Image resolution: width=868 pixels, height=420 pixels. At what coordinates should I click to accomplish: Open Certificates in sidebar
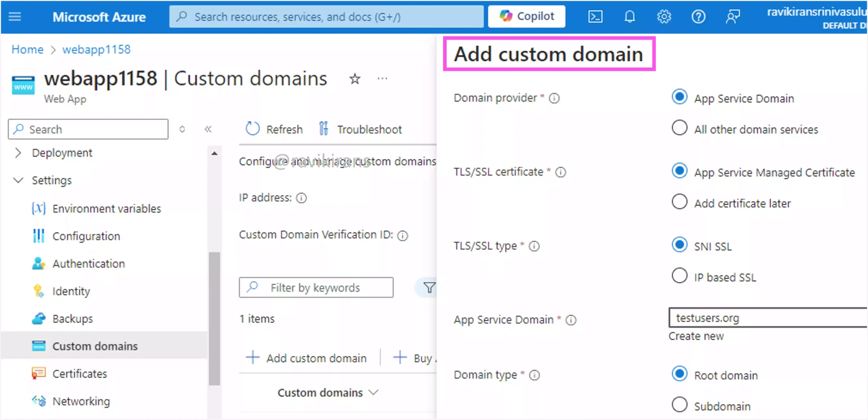tap(69, 374)
